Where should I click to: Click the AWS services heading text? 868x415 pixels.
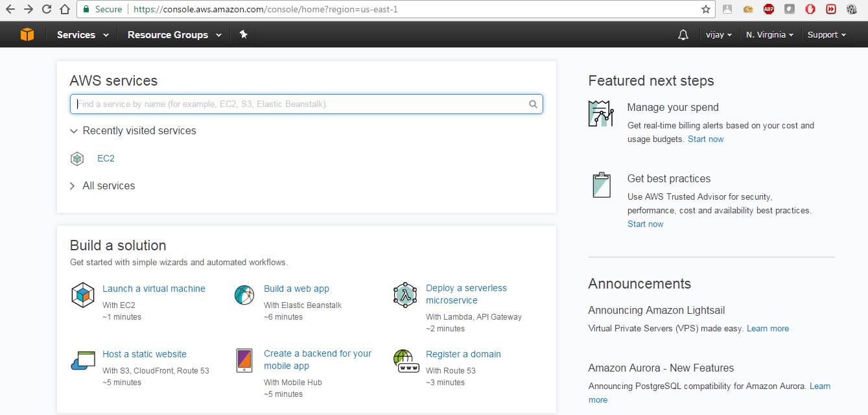pyautogui.click(x=113, y=81)
